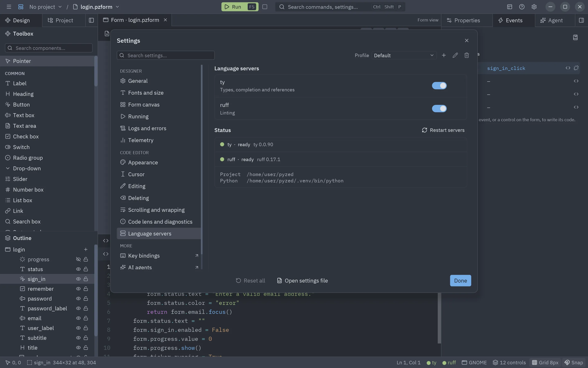
Task: Select the Drop-down component in Toolbox
Action: (x=47, y=168)
